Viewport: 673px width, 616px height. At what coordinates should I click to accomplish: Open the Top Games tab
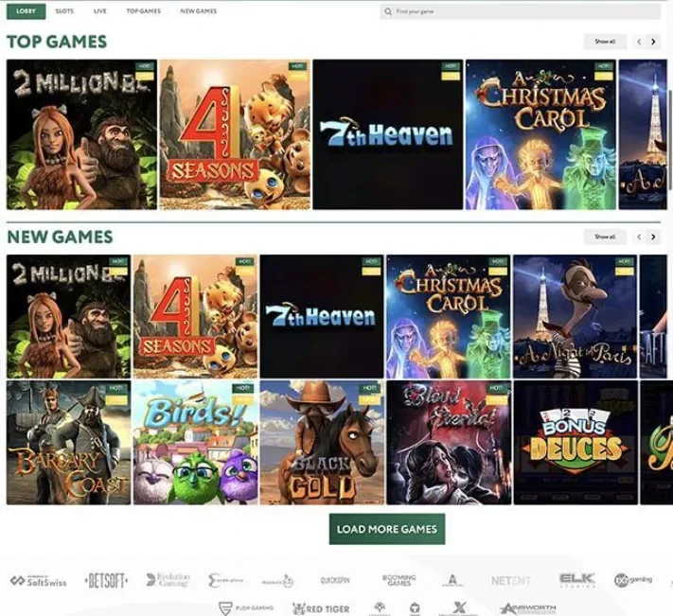point(143,11)
